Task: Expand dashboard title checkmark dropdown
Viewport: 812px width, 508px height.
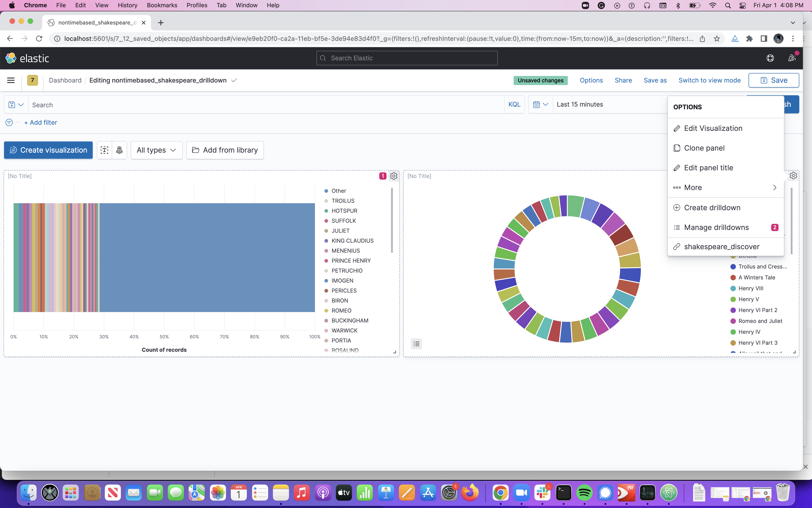Action: pos(234,80)
